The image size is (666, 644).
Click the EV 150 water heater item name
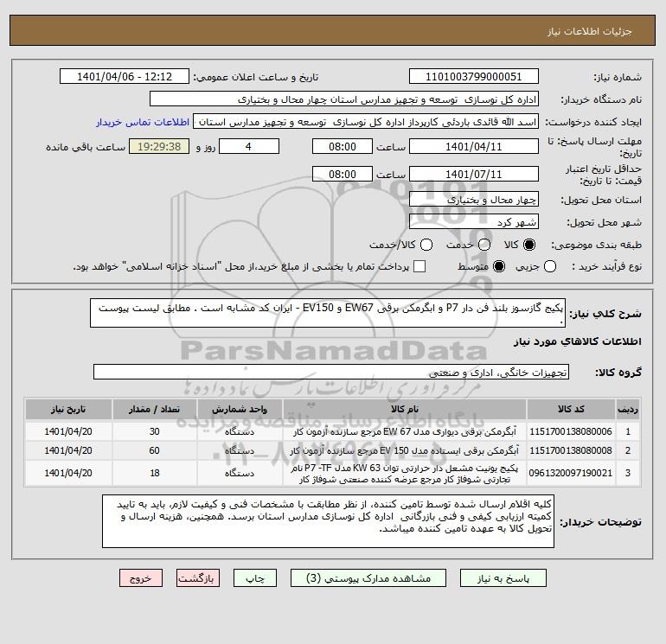(405, 450)
